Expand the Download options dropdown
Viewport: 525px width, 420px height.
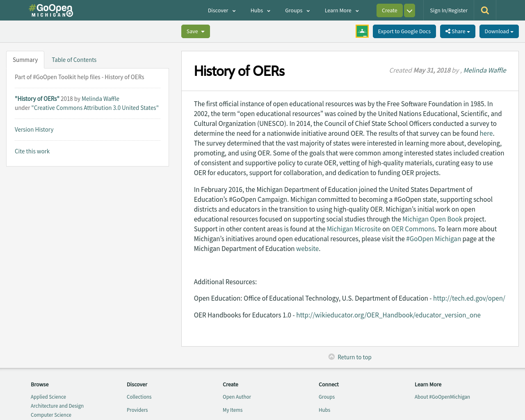click(499, 31)
